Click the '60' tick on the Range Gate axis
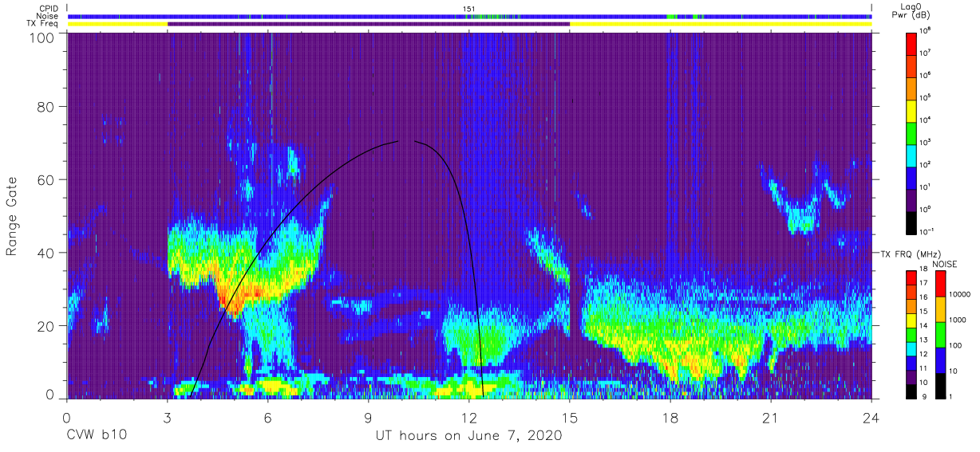This screenshot has width=980, height=452. (45, 179)
